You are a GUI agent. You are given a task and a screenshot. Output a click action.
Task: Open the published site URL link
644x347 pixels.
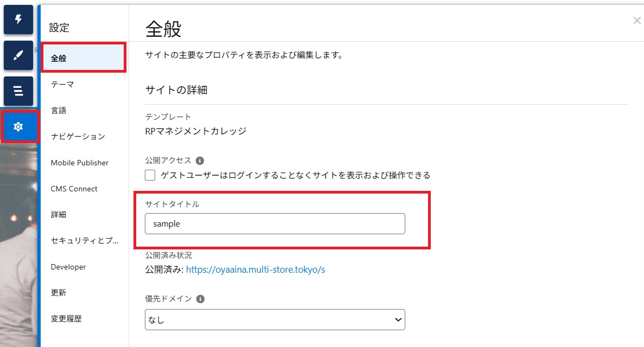(x=255, y=269)
